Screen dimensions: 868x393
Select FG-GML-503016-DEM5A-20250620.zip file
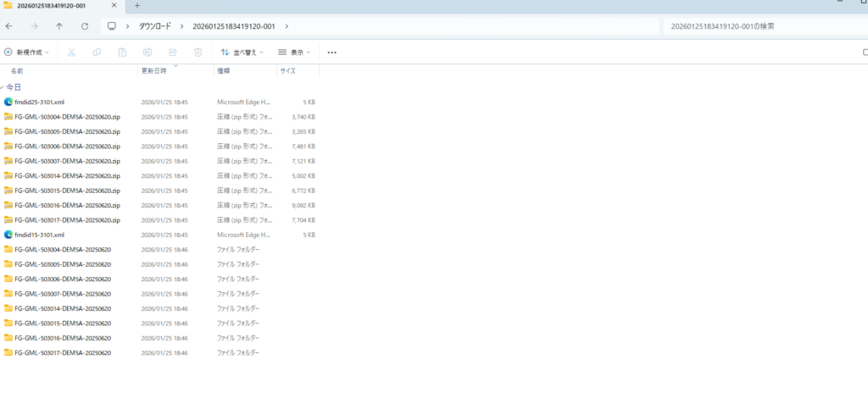click(67, 205)
